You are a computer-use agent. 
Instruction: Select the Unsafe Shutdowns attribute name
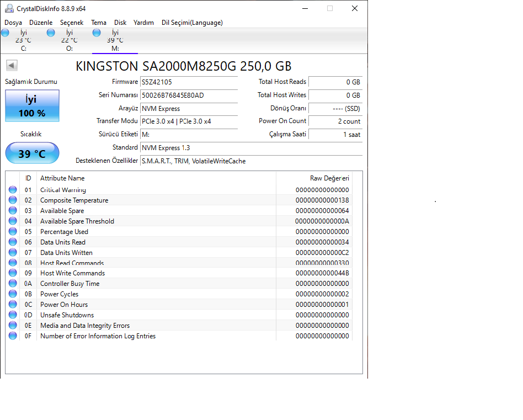(x=67, y=315)
